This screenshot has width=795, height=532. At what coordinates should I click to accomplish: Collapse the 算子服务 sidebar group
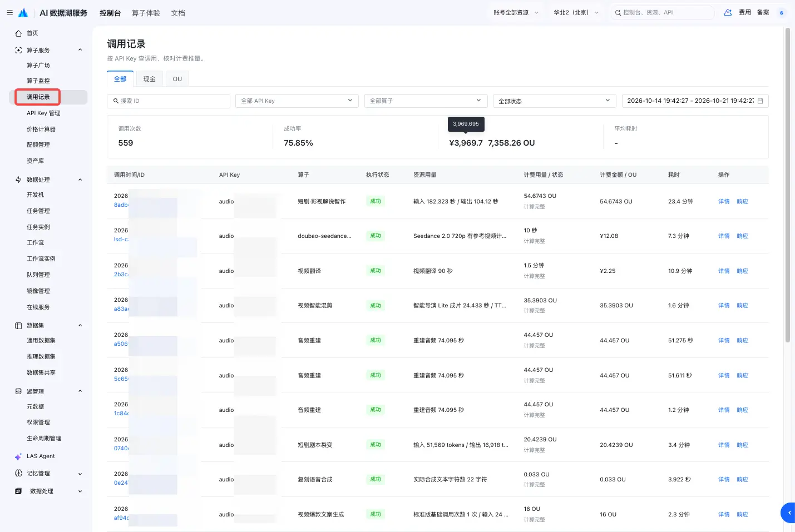tap(80, 50)
